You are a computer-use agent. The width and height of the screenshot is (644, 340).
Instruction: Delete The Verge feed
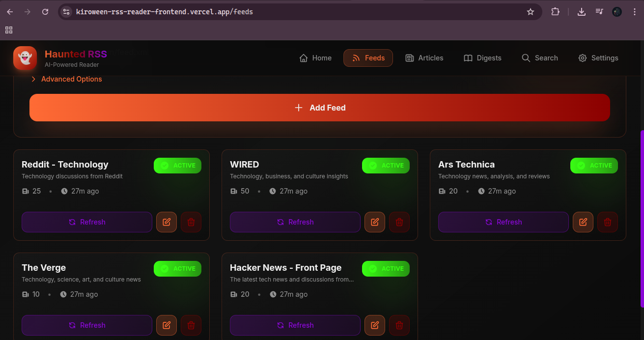coord(191,325)
